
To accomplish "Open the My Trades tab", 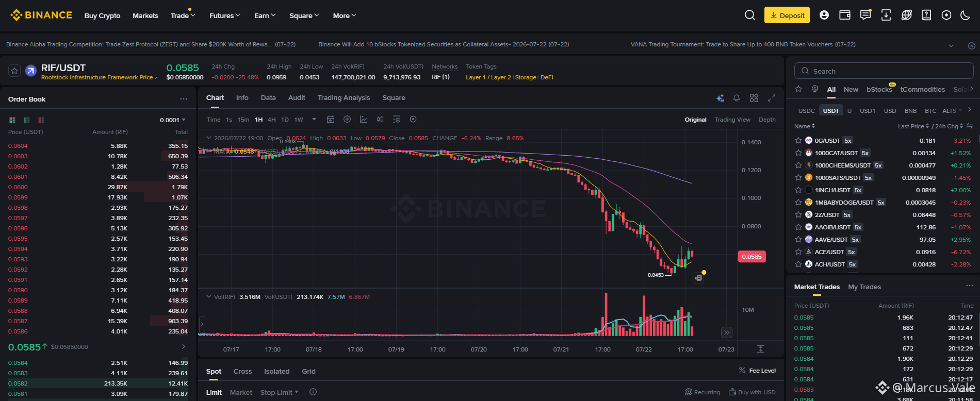I will (x=864, y=287).
